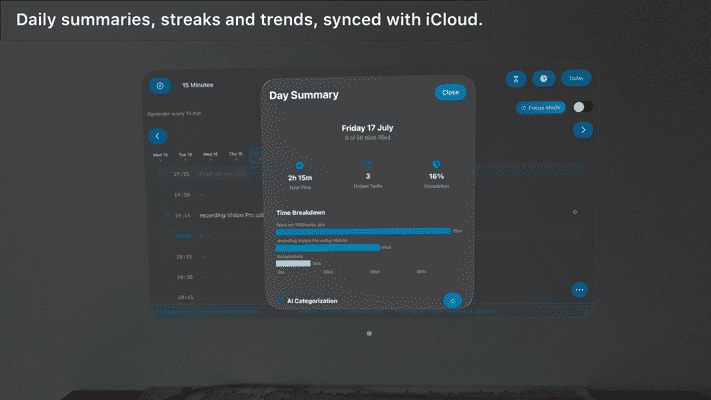Select the Wed 15 day tab
The height and width of the screenshot is (400, 711).
pyautogui.click(x=210, y=155)
